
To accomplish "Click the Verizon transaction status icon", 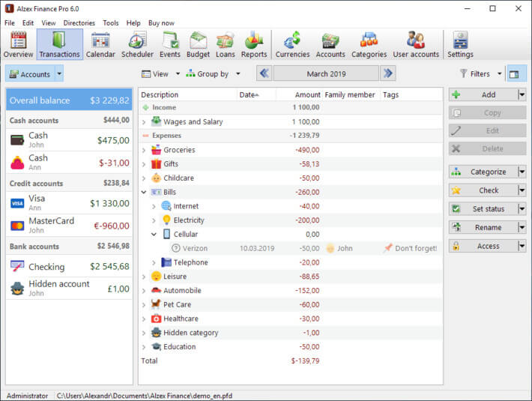I will click(x=176, y=248).
